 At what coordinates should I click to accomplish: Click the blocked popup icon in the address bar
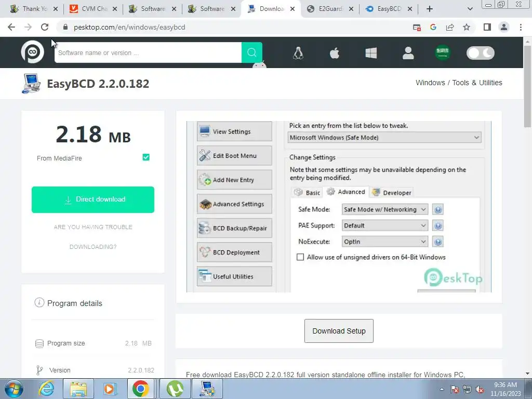pos(417,28)
